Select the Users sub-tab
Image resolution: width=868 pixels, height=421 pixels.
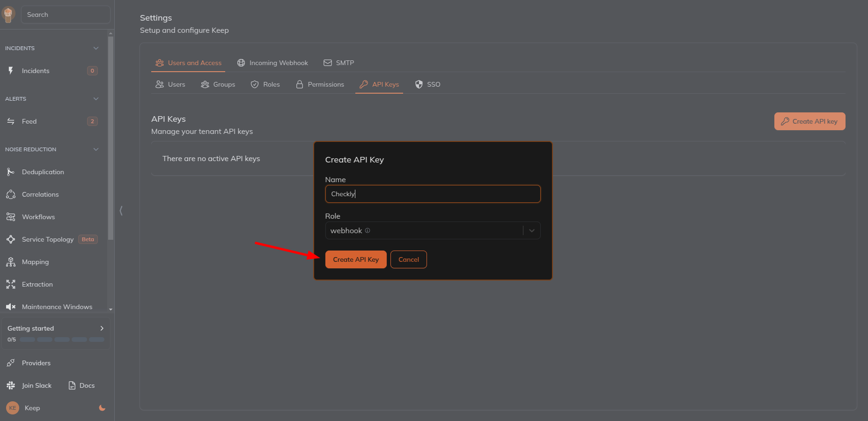[x=170, y=84]
